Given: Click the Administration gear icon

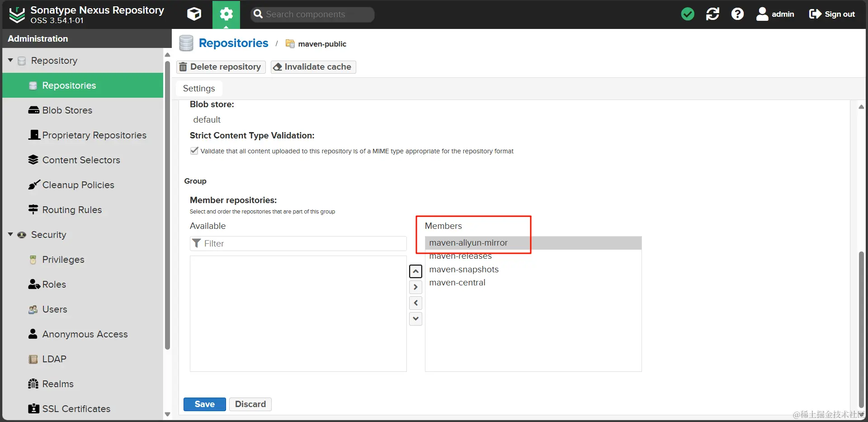Looking at the screenshot, I should click(x=226, y=14).
